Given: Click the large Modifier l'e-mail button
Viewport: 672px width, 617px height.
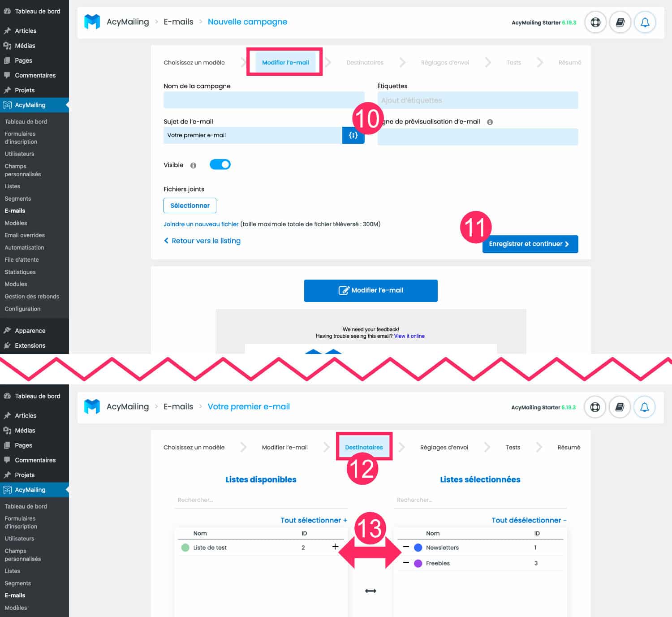Looking at the screenshot, I should click(x=371, y=290).
